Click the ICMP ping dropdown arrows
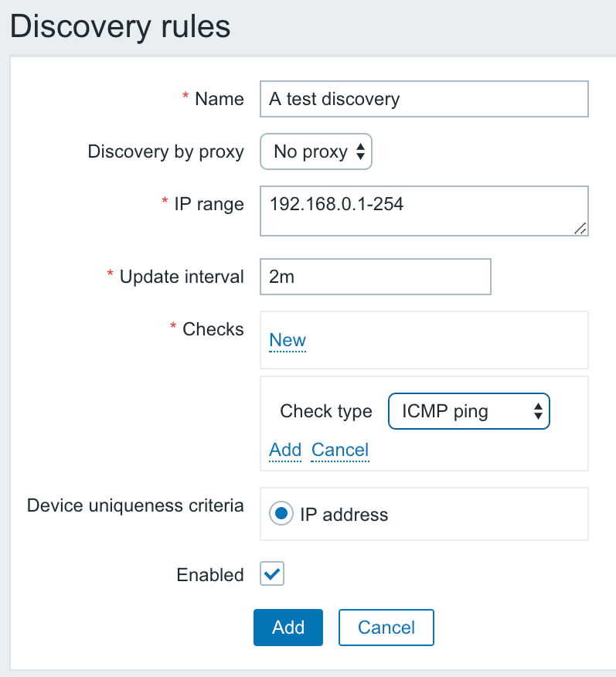616x677 pixels. tap(538, 411)
